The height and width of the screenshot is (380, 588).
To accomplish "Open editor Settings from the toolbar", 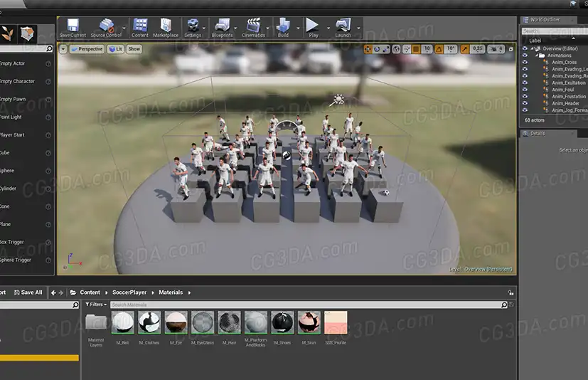I will (193, 28).
